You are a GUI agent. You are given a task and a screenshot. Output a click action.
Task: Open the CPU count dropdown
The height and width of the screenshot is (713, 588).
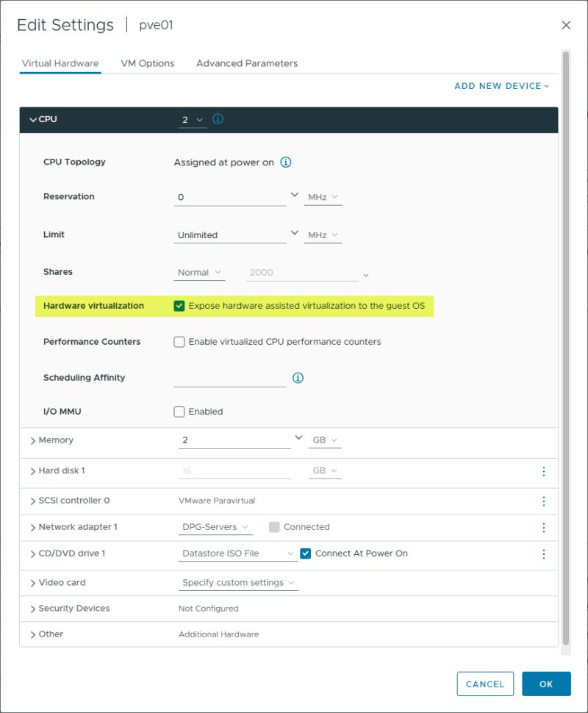click(193, 118)
